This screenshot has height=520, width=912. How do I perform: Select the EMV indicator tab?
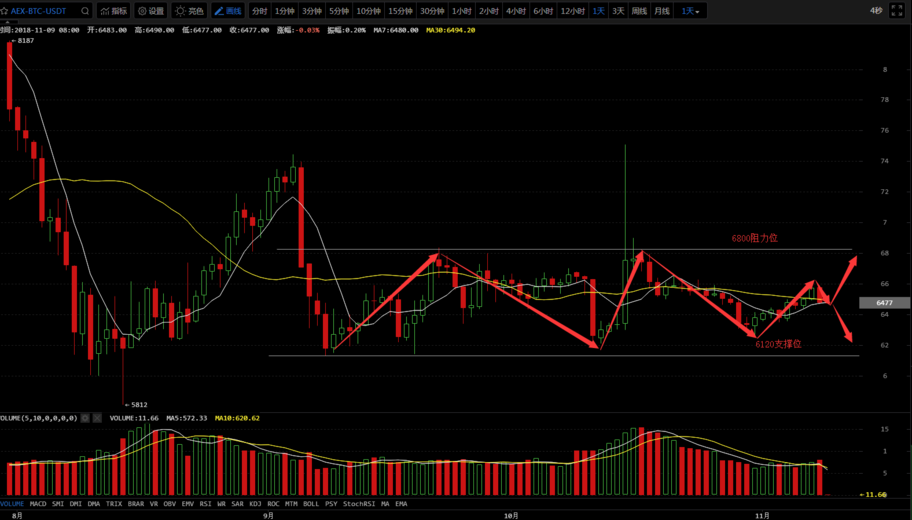tap(187, 504)
